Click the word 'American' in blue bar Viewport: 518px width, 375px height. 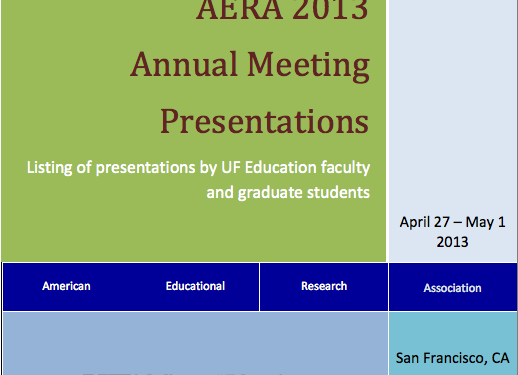[66, 286]
